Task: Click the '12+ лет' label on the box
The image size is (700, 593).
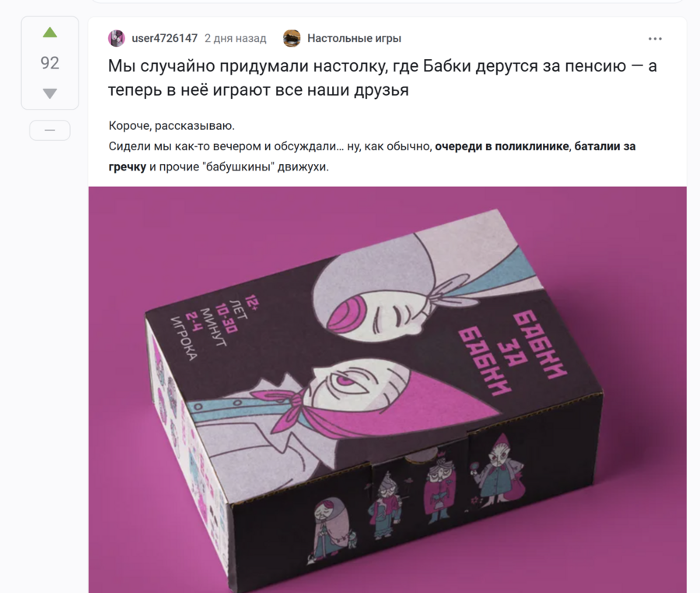Action: 243,307
